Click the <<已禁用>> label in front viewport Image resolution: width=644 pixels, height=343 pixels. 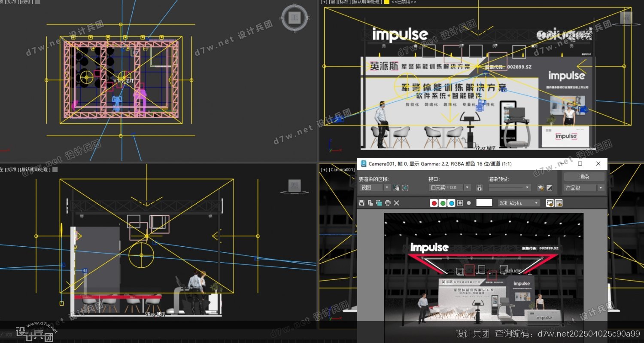tap(404, 2)
